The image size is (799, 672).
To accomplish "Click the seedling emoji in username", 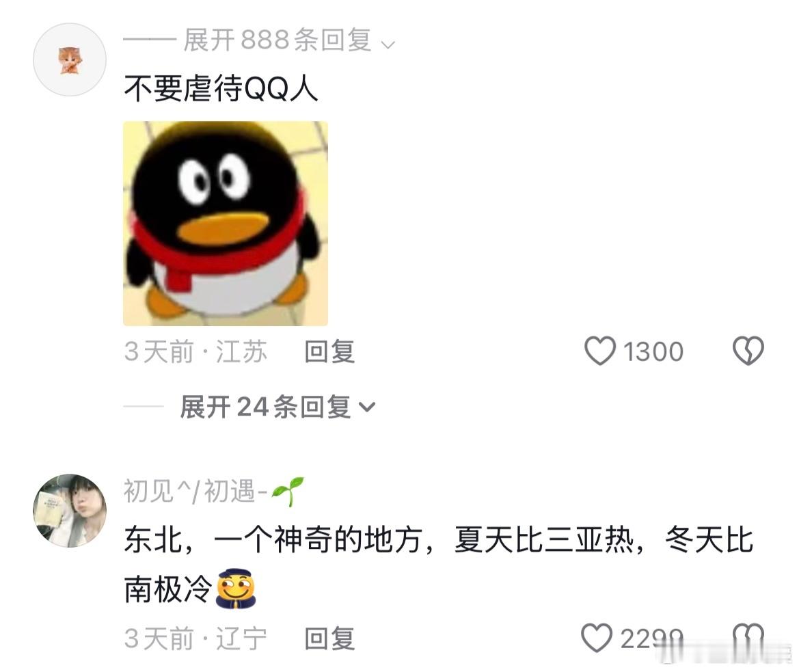I will click(x=288, y=491).
